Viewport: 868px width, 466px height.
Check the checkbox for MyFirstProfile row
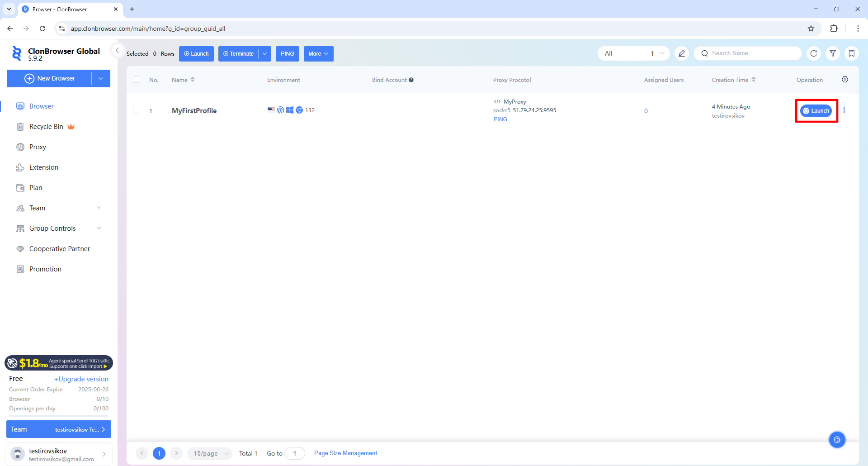coord(136,111)
